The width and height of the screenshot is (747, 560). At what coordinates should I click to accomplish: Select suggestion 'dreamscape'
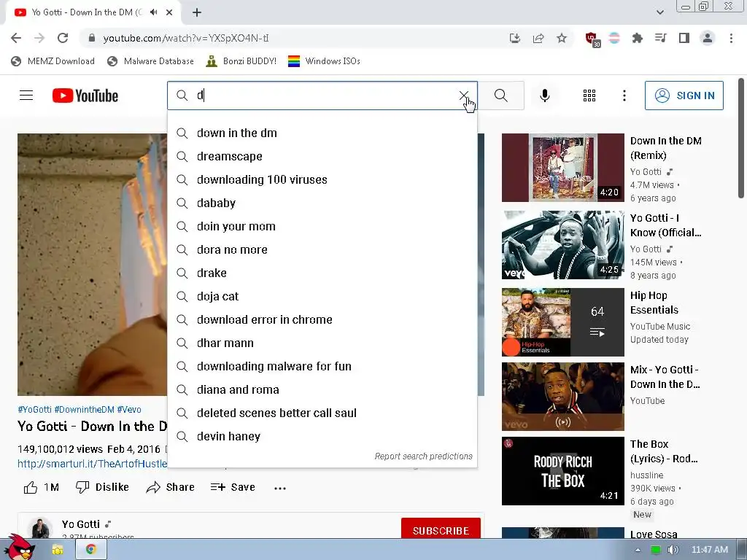click(x=322, y=156)
